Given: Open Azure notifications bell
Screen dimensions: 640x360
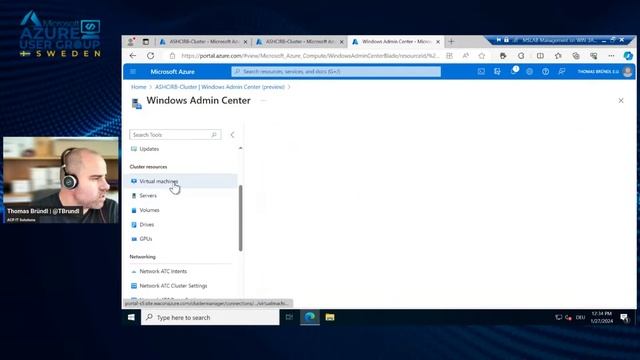Looking at the screenshot, I should (x=513, y=71).
